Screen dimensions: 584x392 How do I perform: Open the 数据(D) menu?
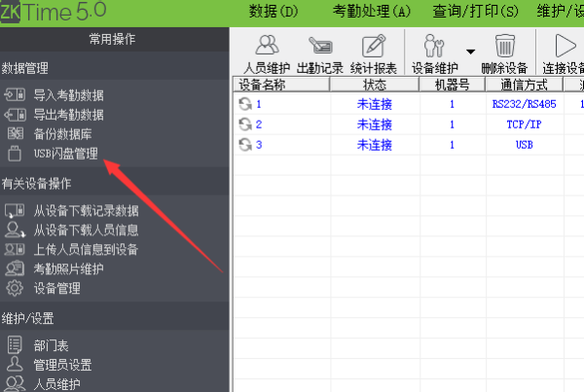click(274, 11)
